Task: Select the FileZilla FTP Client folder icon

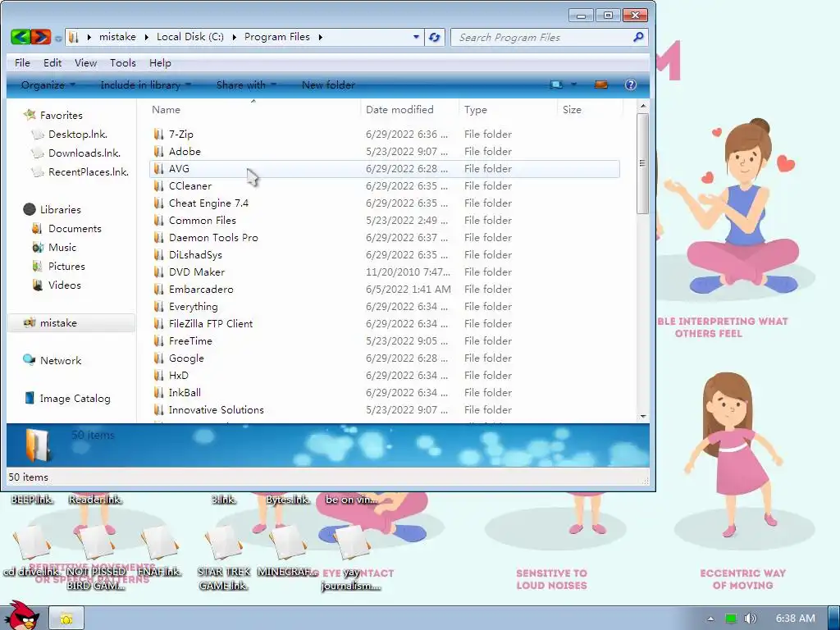Action: tap(158, 323)
